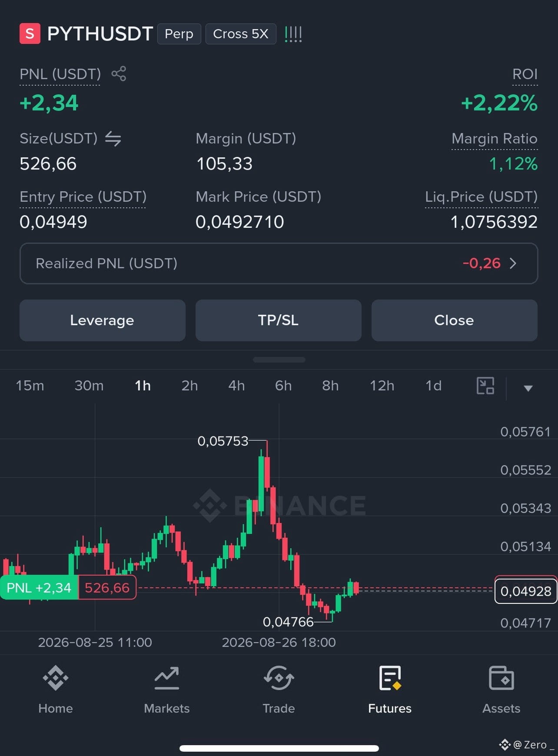Tap the 0,0492710 mark price value
Viewport: 558px width, 756px height.
click(x=240, y=222)
